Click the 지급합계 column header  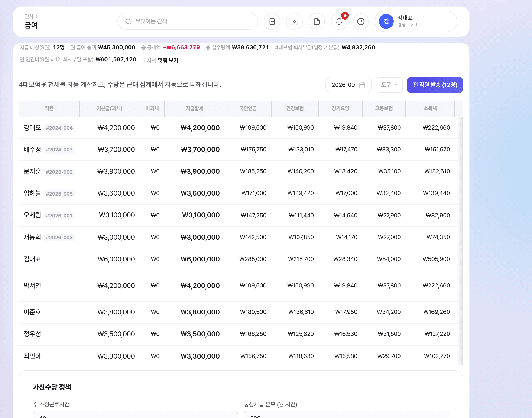click(x=195, y=108)
